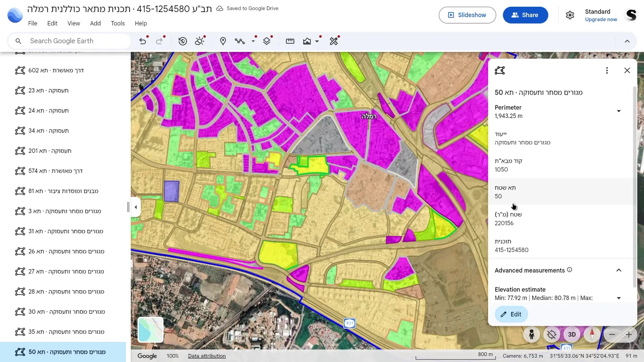This screenshot has width=644, height=362.
Task: Zoom in with the plus button
Action: (629, 334)
